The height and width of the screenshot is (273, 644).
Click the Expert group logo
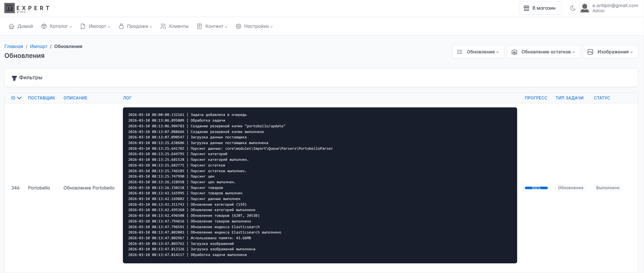click(x=27, y=8)
